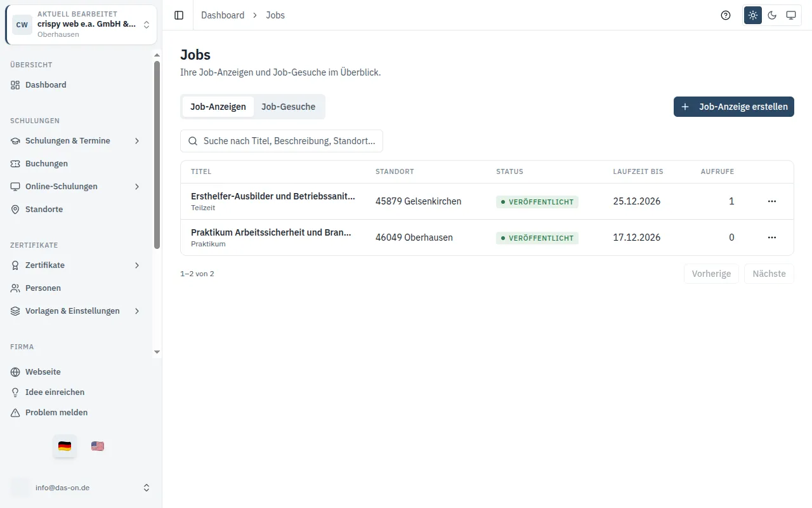The height and width of the screenshot is (508, 812).
Task: Open Dashboard in the sidebar
Action: click(76, 85)
